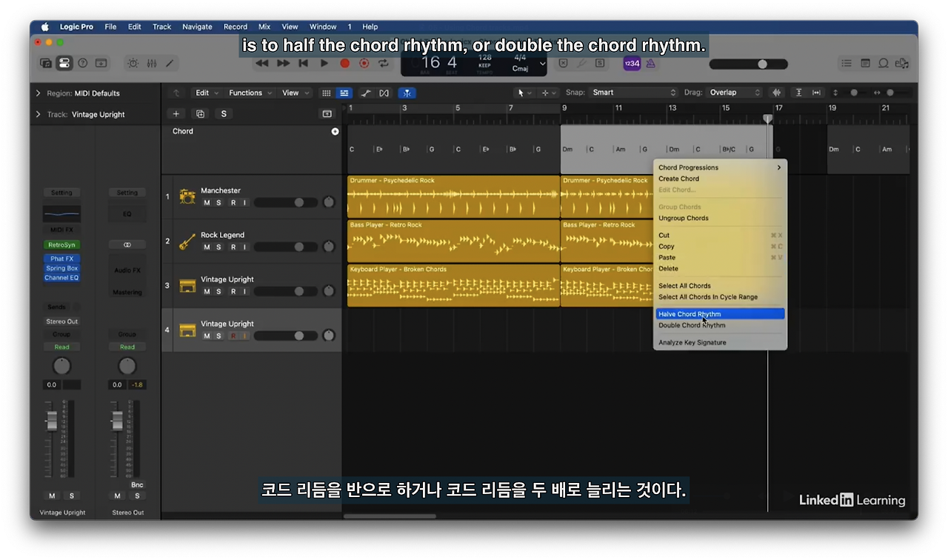The width and height of the screenshot is (948, 560).
Task: Open the Edit dropdown in tracks area
Action: (206, 93)
